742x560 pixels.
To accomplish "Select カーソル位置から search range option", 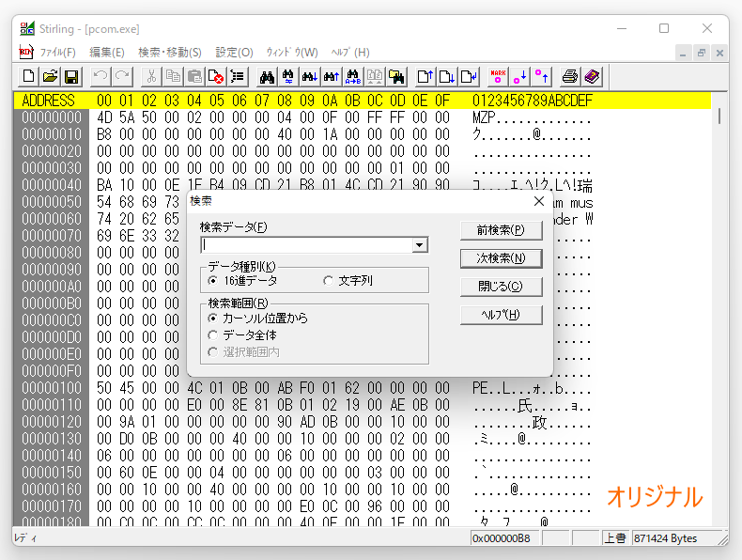I will [x=213, y=319].
